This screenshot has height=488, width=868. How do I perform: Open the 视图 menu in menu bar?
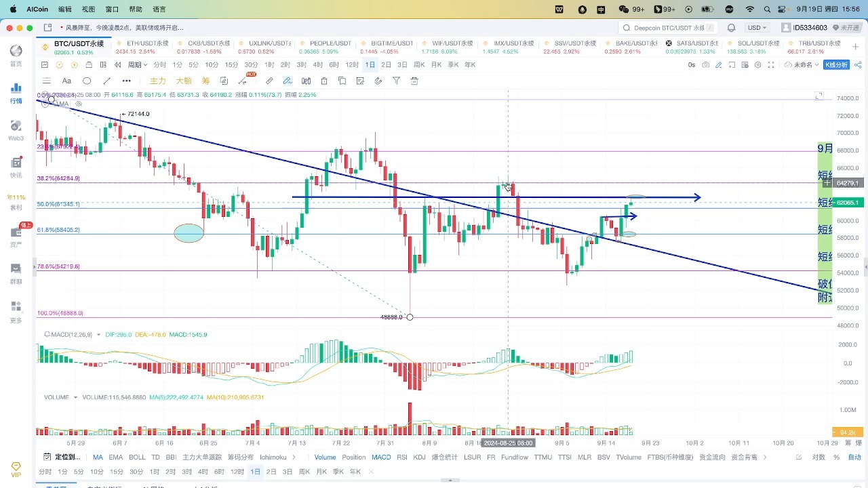click(x=88, y=9)
